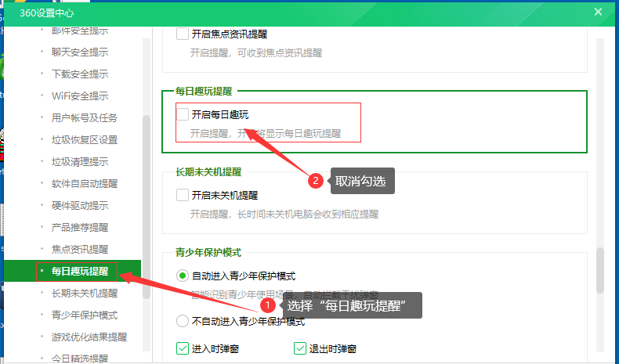The width and height of the screenshot is (619, 364).
Task: Open 产品推荐提醒 settings
Action: pos(80,228)
